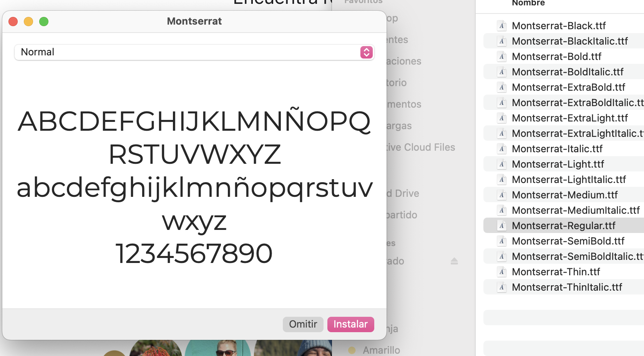
Task: Select the file name Montserrat-Thin.ttf
Action: (x=556, y=272)
